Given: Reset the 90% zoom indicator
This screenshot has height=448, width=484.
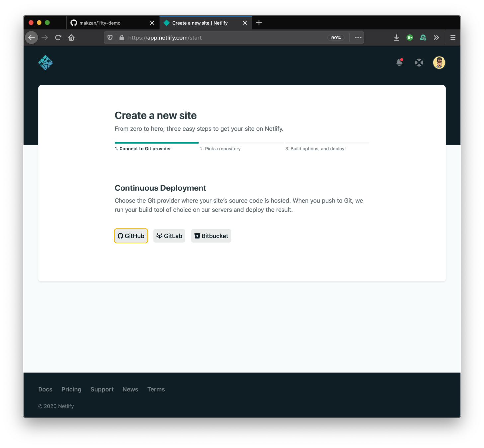Looking at the screenshot, I should pos(336,37).
